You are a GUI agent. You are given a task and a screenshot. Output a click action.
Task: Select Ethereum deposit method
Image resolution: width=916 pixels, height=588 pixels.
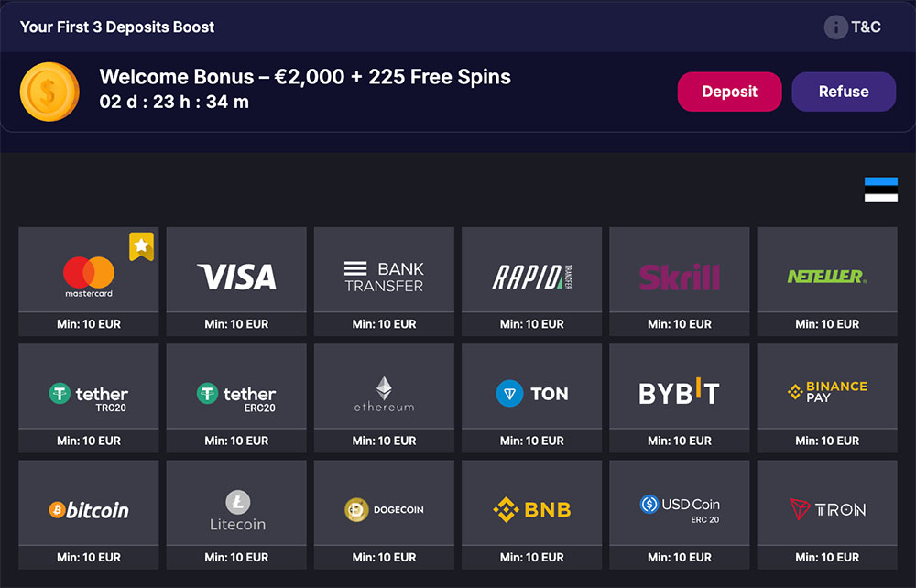pyautogui.click(x=384, y=394)
